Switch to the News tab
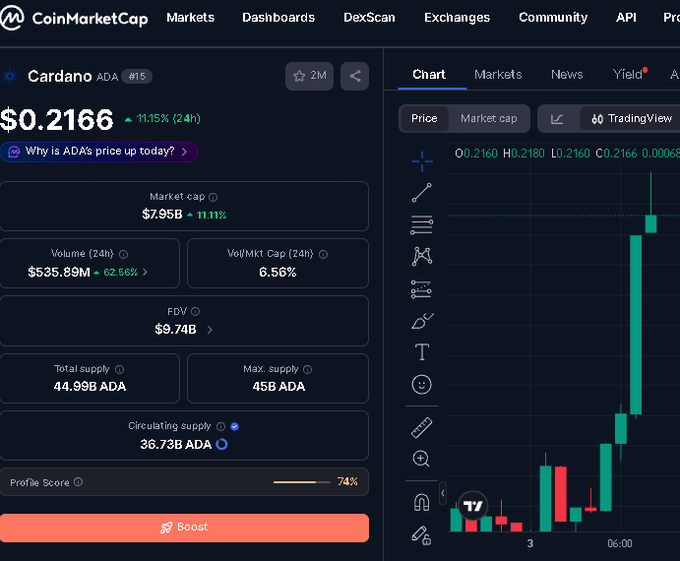 tap(567, 75)
